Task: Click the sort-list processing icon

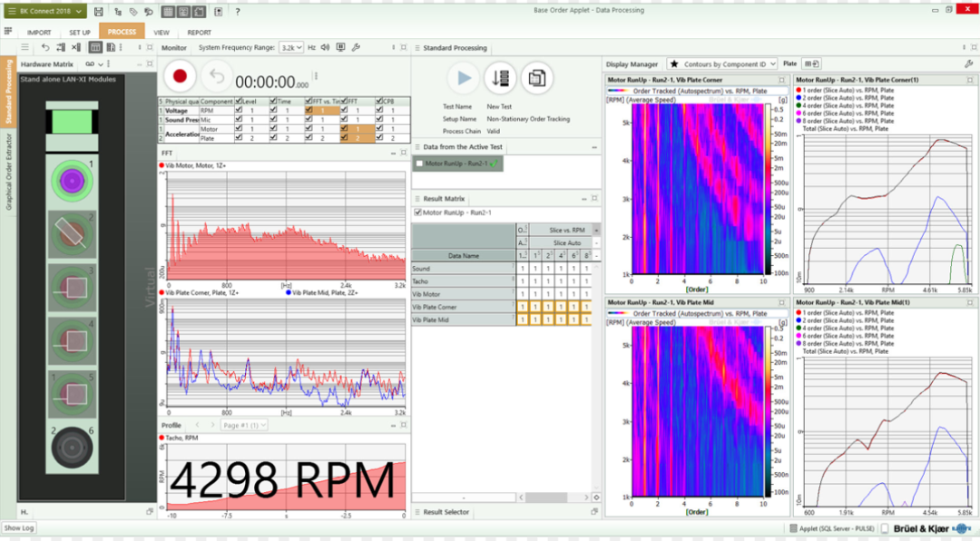Action: tap(500, 77)
